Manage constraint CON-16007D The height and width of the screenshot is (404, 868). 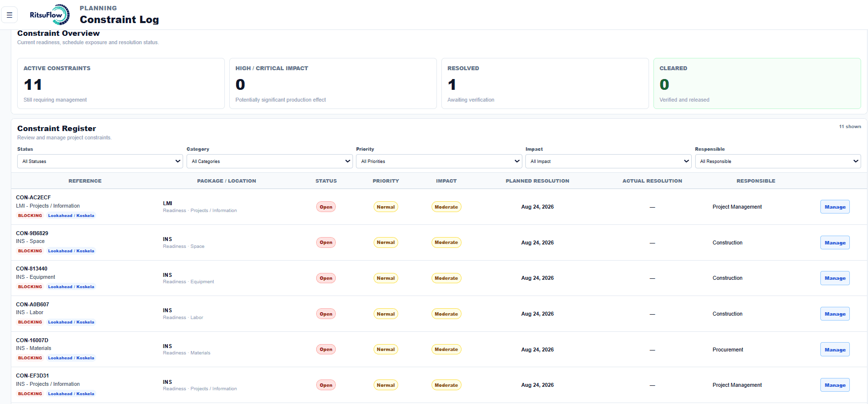click(x=835, y=350)
